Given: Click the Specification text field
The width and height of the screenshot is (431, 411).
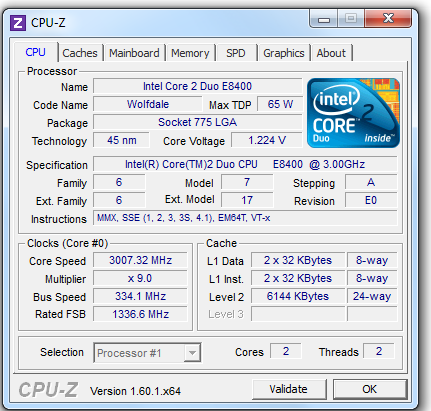Looking at the screenshot, I should [245, 164].
